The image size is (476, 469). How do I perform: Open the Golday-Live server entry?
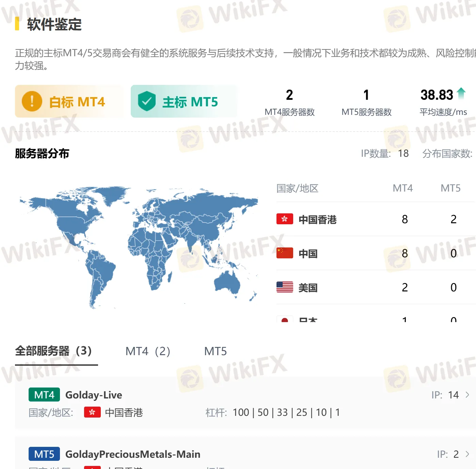point(245,403)
